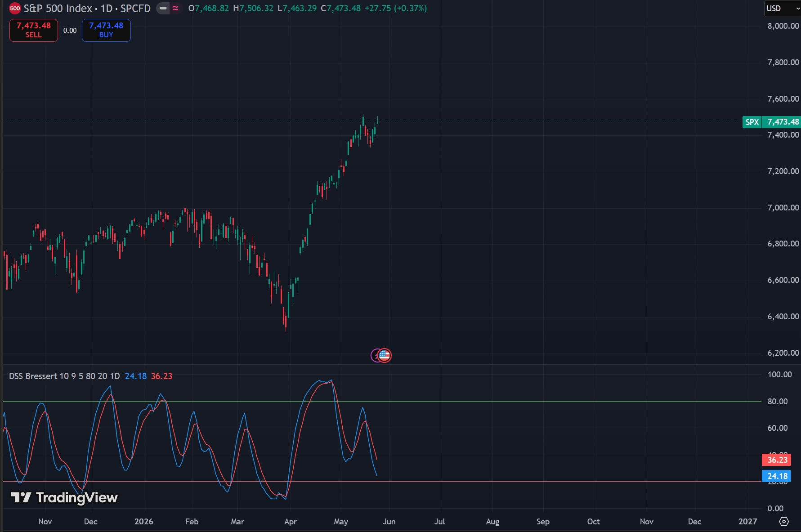This screenshot has width=801, height=532.
Task: Click the 7,800.00 price scale label
Action: click(783, 63)
